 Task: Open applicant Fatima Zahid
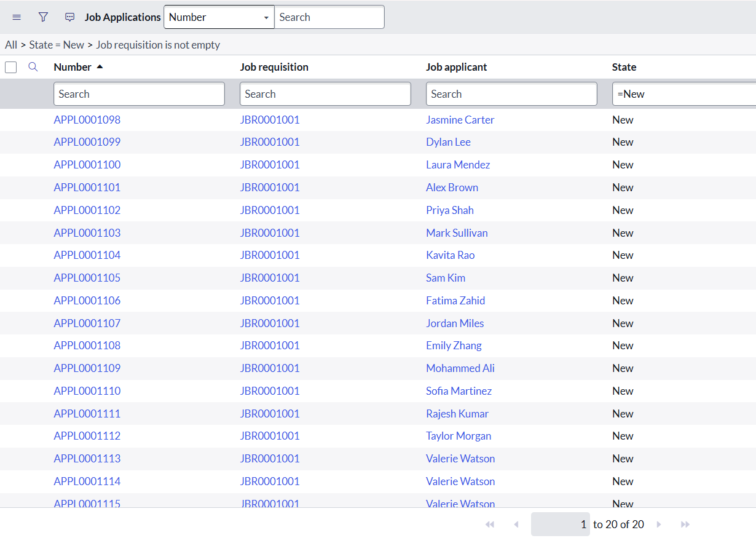pyautogui.click(x=455, y=301)
